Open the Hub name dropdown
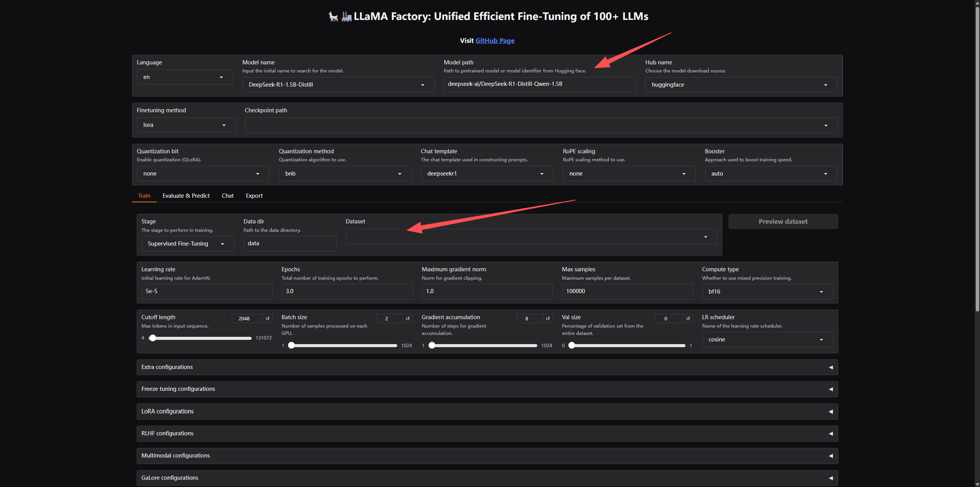Screen dimensions: 980x487 pyautogui.click(x=741, y=85)
